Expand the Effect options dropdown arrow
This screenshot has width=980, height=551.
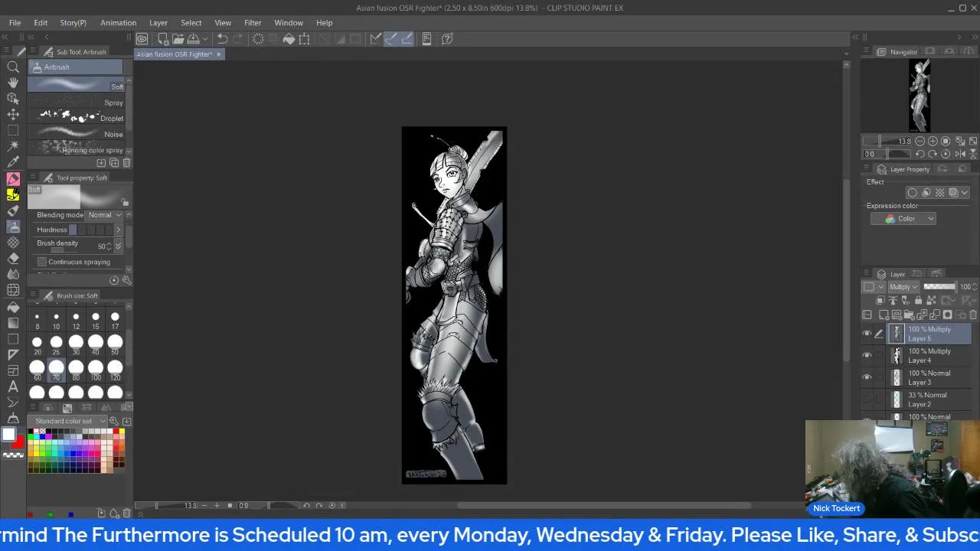tap(964, 193)
